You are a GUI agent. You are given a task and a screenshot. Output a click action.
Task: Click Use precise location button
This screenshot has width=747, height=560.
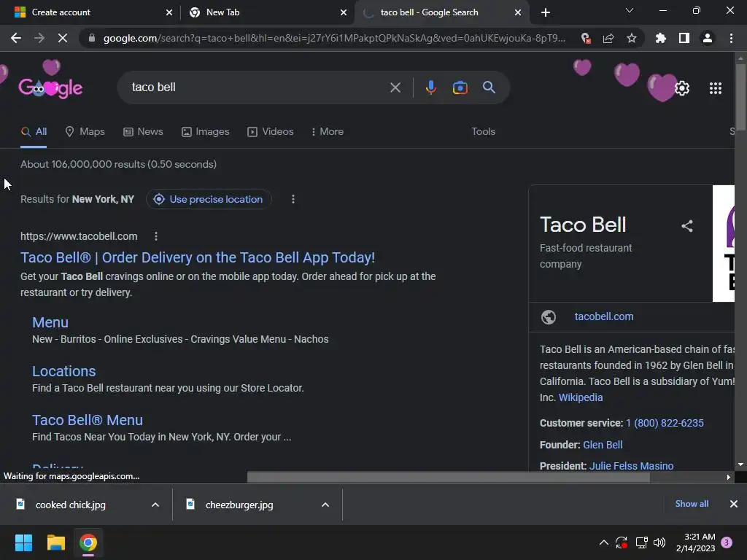tap(209, 199)
